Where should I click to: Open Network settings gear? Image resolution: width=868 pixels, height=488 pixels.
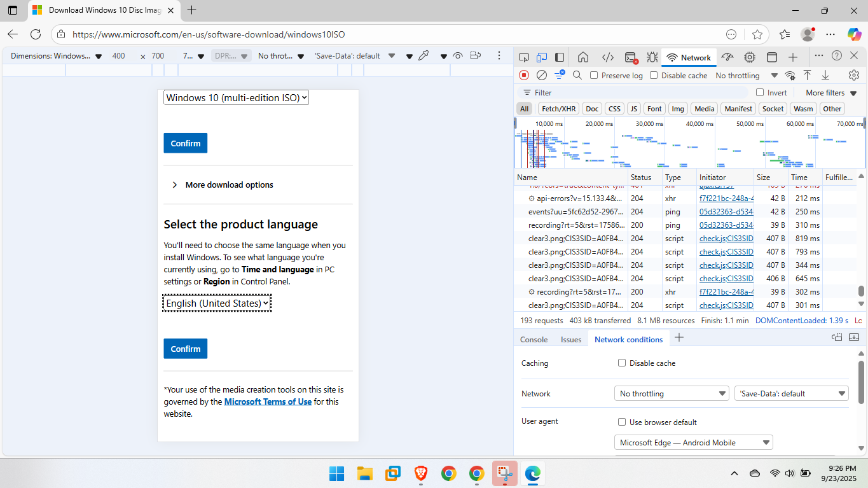854,75
